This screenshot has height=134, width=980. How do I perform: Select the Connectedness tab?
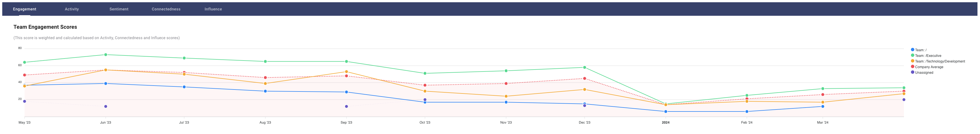[x=166, y=9]
